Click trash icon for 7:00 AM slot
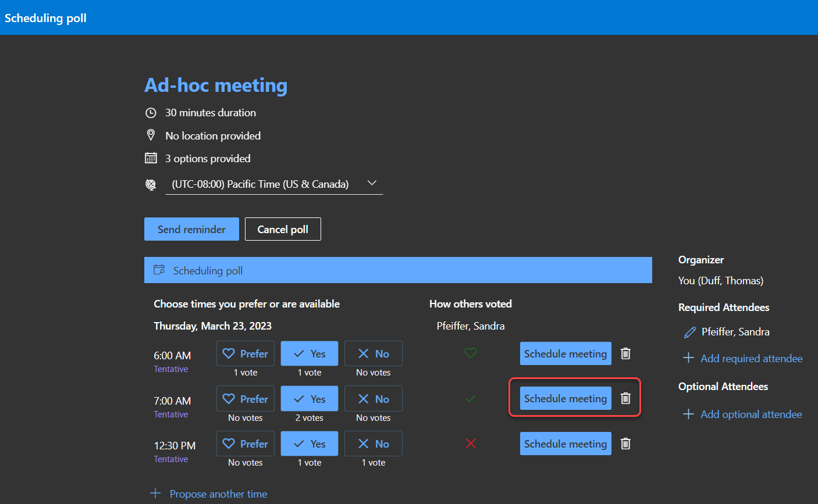This screenshot has height=504, width=818. (625, 398)
